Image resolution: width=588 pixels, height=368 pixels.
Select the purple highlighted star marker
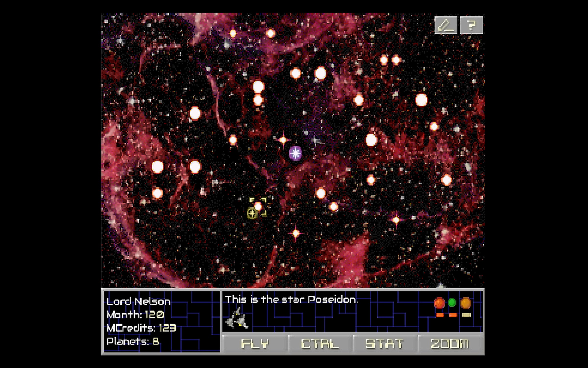pos(296,154)
